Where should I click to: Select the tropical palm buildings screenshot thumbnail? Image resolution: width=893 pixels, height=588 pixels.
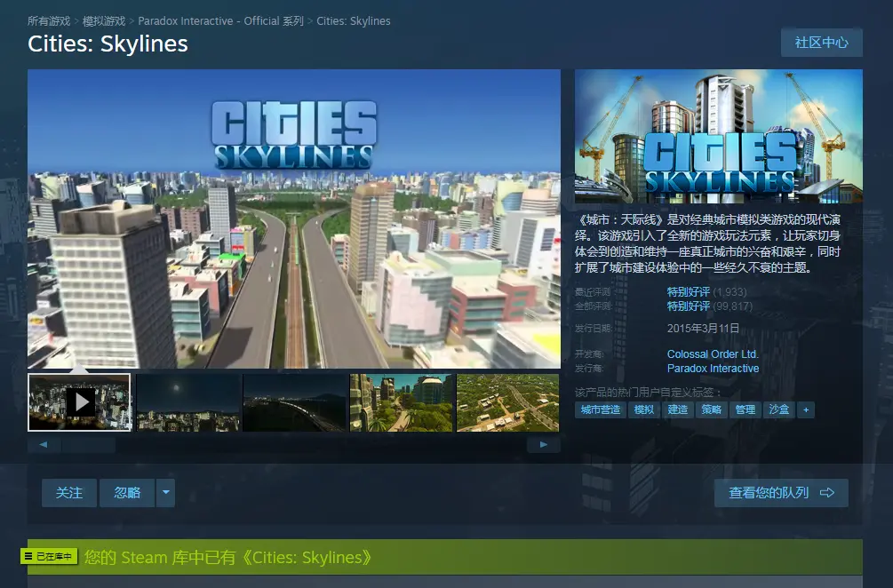[x=402, y=402]
